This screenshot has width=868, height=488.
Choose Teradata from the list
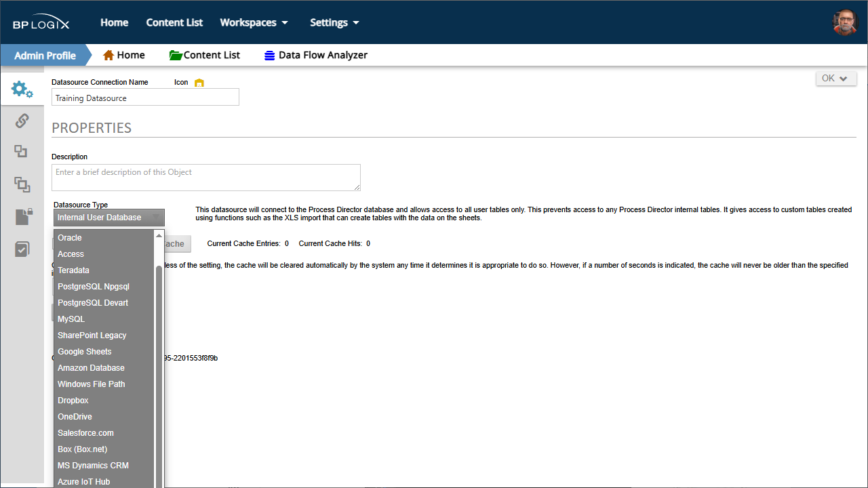tap(104, 270)
